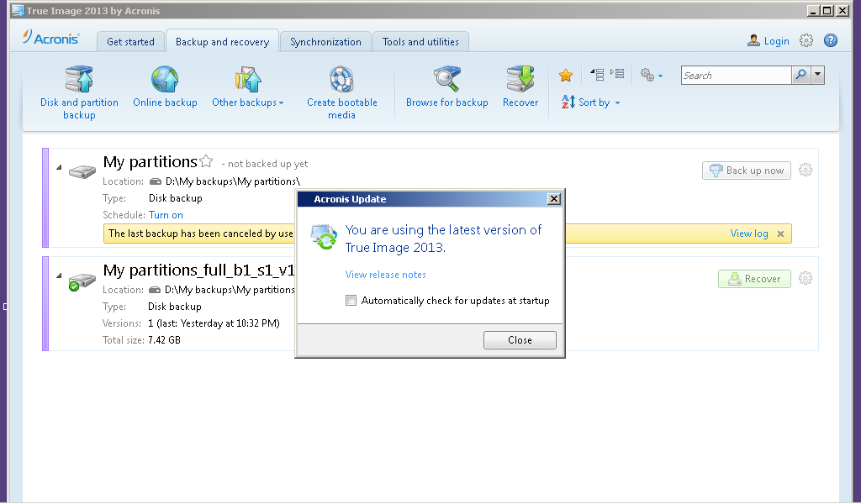This screenshot has height=504, width=861.
Task: Open the toolbar gears dropdown
Action: coord(652,75)
